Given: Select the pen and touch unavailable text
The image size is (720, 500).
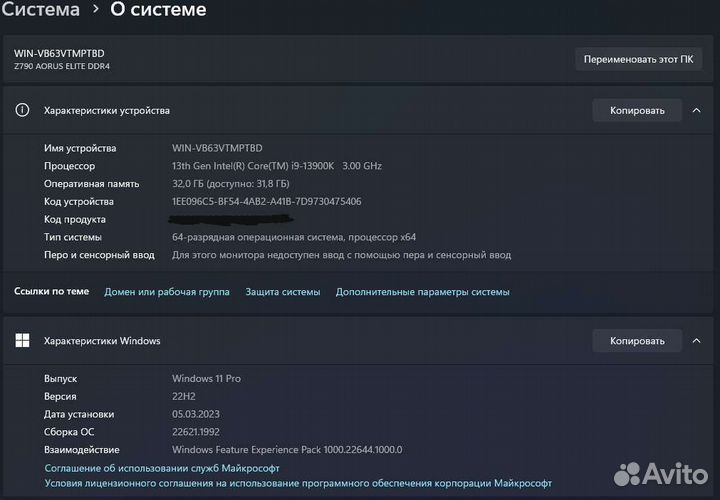Looking at the screenshot, I should pyautogui.click(x=341, y=255).
